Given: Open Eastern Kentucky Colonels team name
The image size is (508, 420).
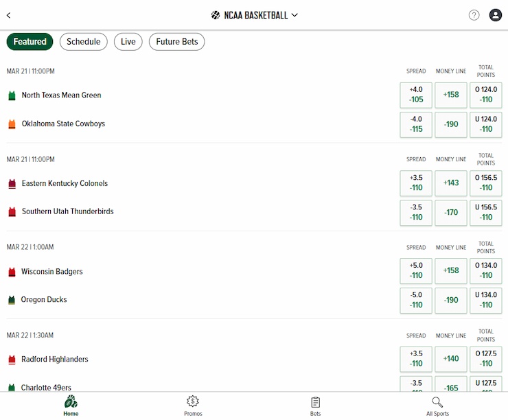Looking at the screenshot, I should [65, 183].
